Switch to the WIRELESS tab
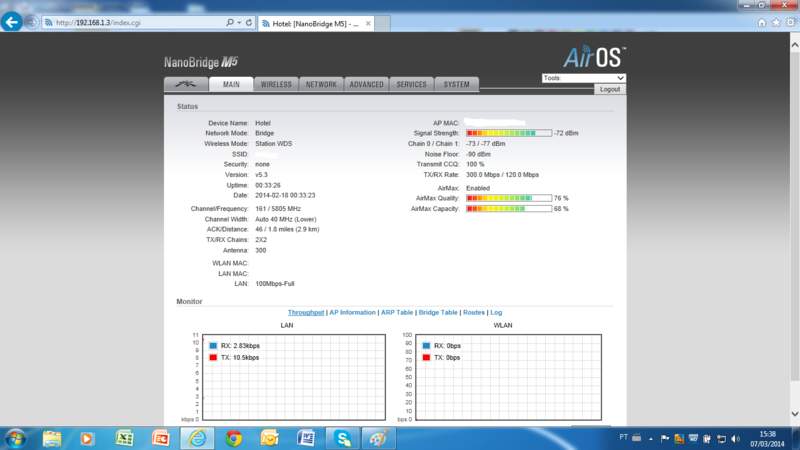 (276, 84)
